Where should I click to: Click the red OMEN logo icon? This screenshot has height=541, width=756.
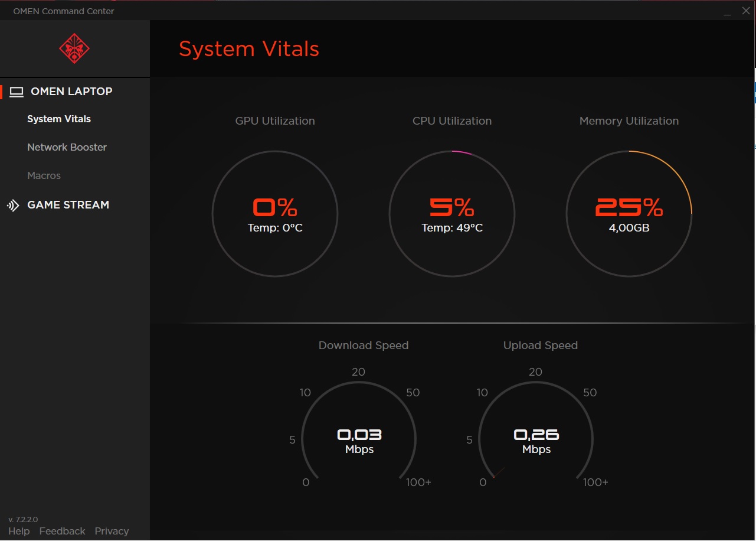(74, 48)
